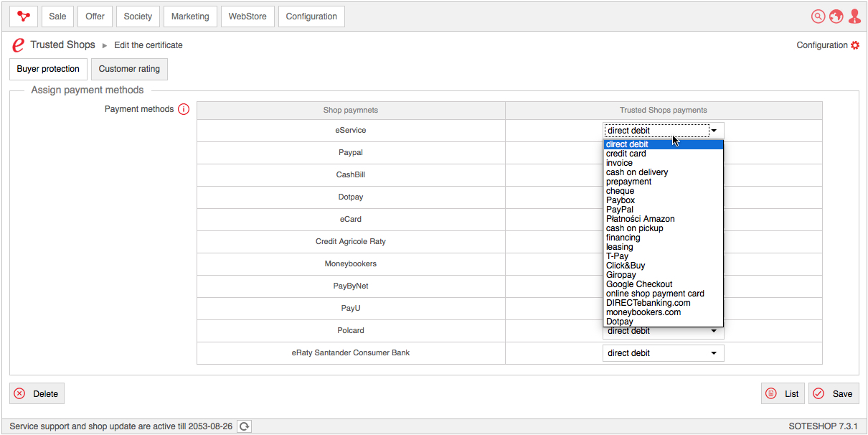
Task: Collapse the eService payment dropdown
Action: click(664, 131)
